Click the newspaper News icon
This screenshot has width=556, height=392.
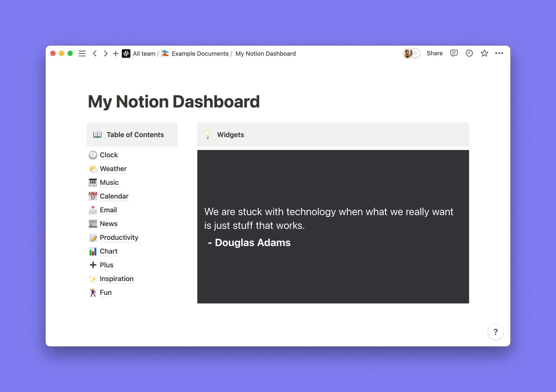coord(93,224)
